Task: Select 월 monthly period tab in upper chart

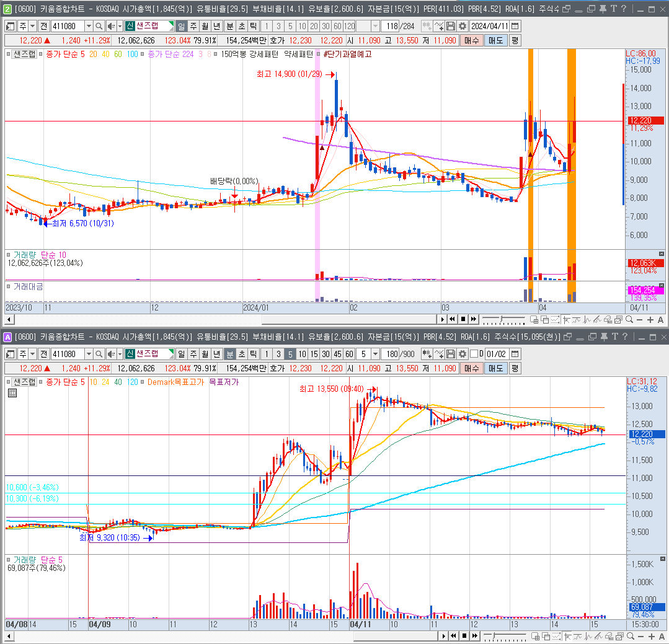Action: (205, 27)
